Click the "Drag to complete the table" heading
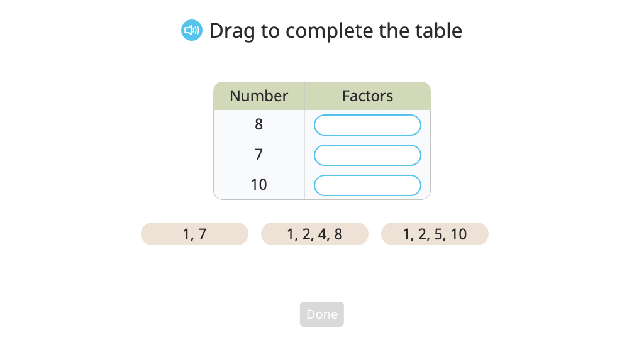 click(336, 31)
